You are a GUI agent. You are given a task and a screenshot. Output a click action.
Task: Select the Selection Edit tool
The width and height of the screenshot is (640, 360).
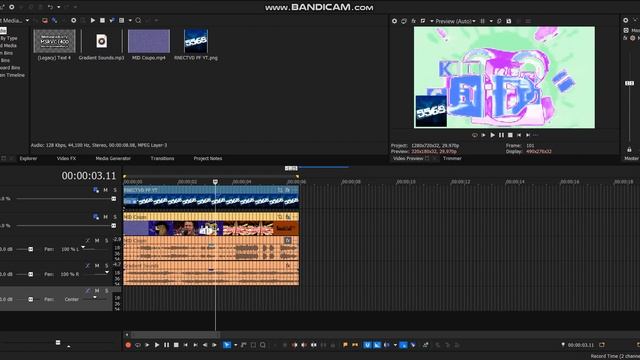(x=253, y=345)
